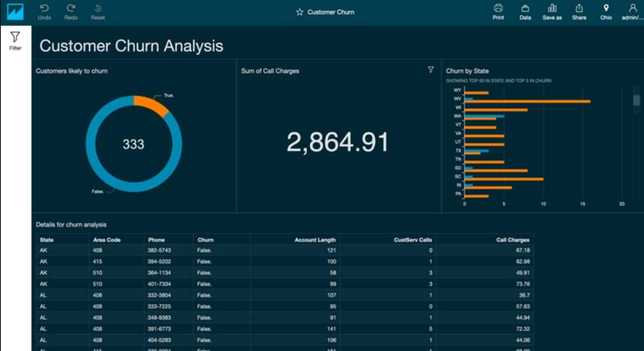Click area code 415 cell
The image size is (644, 351).
[x=98, y=261]
